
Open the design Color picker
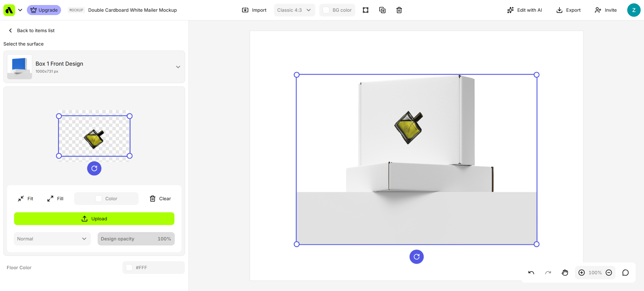tap(106, 199)
